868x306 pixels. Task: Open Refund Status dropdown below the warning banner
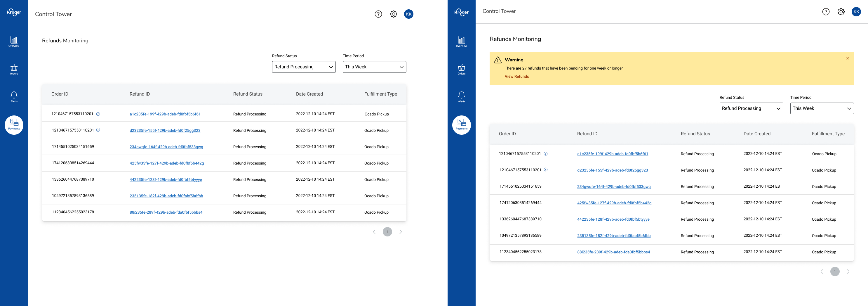point(751,108)
